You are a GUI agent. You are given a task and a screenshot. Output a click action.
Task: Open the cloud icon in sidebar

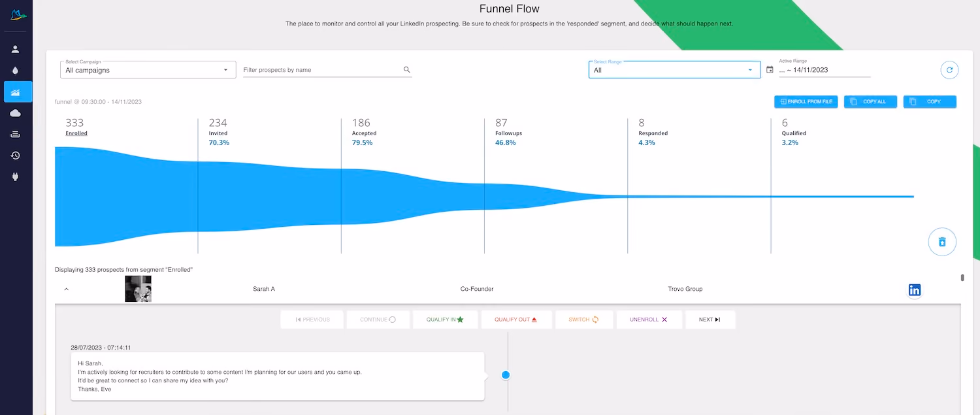pos(16,113)
